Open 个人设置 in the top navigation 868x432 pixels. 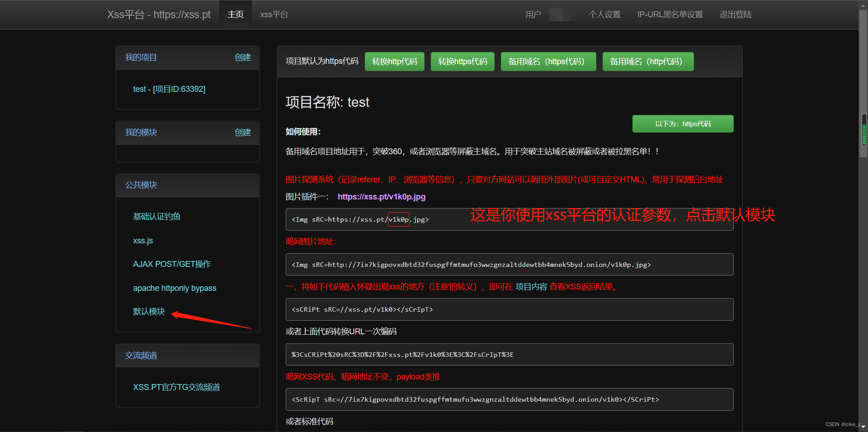[x=604, y=14]
